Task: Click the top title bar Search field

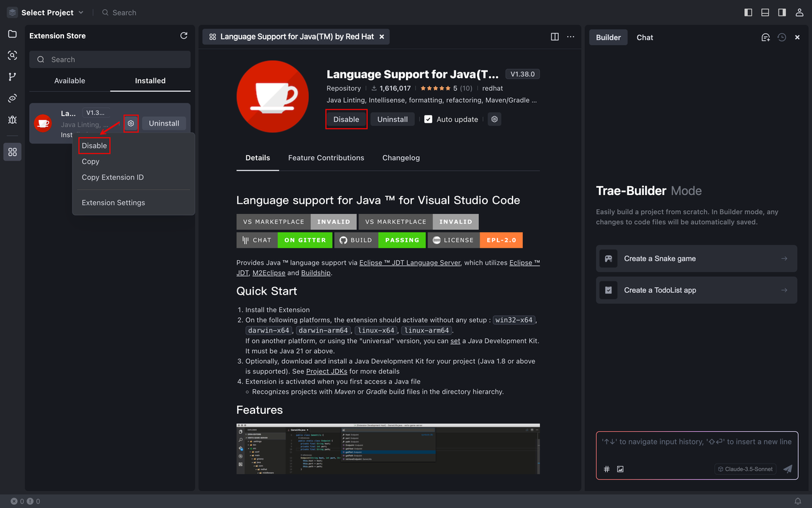Action: pos(119,12)
